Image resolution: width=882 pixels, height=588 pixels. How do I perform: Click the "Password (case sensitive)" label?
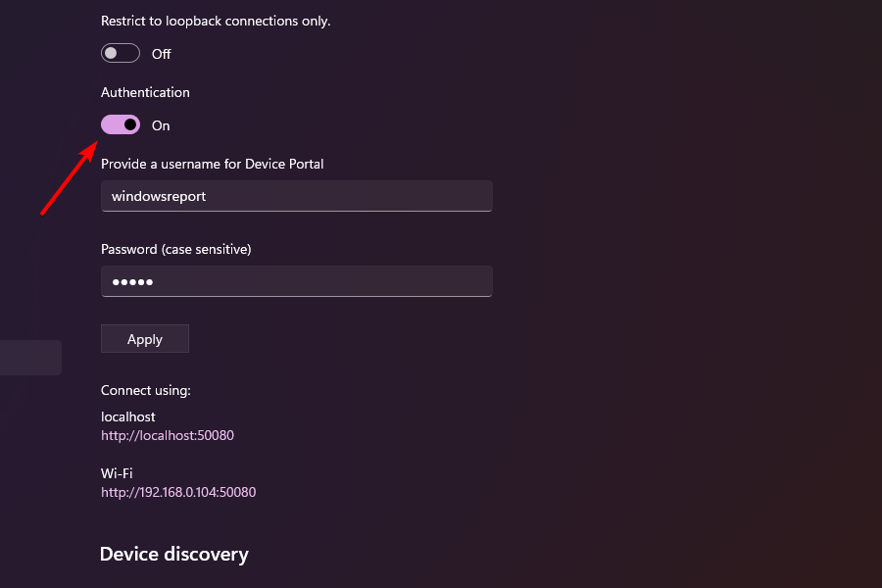click(x=176, y=249)
